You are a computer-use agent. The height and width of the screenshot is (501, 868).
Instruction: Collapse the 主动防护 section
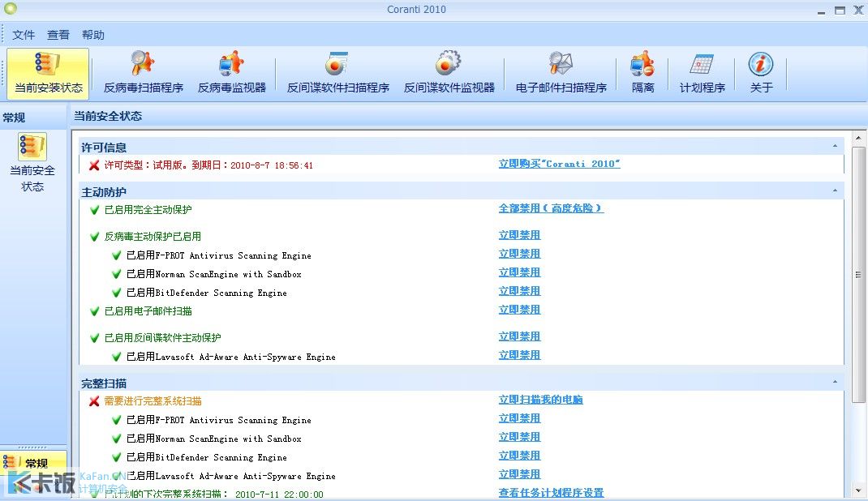835,191
